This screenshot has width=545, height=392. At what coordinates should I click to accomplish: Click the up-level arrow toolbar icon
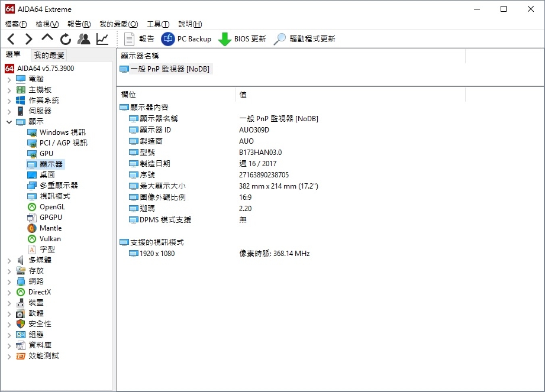pos(47,38)
